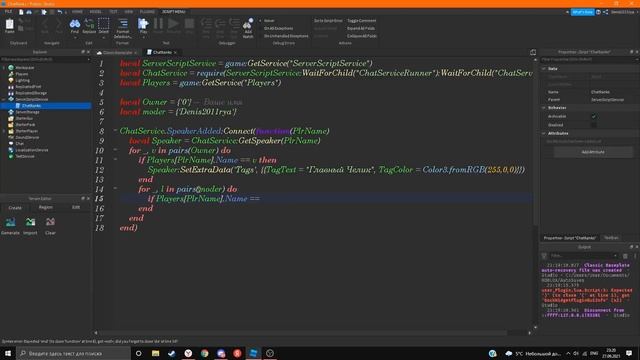
Task: Switch to the PLUGINS ribbon tab
Action: (x=147, y=12)
